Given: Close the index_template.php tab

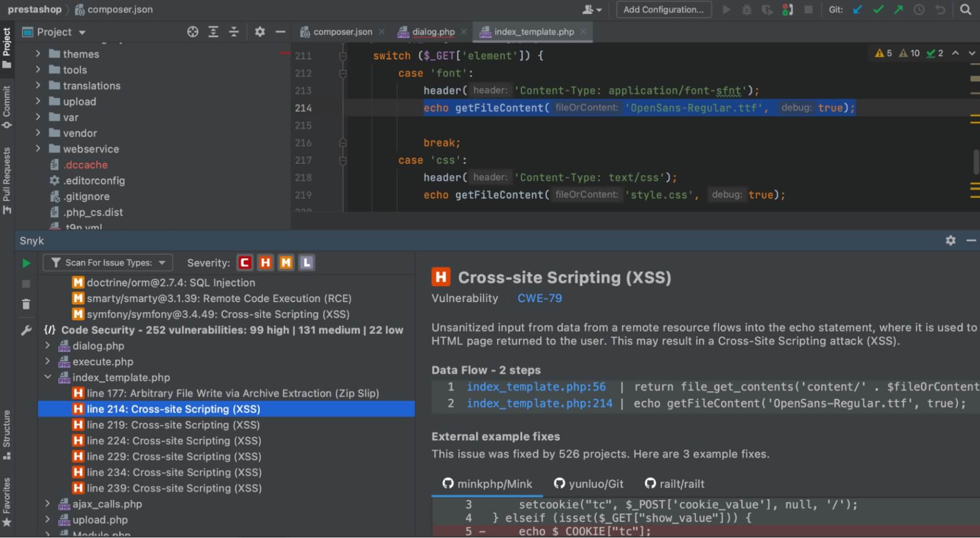Looking at the screenshot, I should [583, 32].
